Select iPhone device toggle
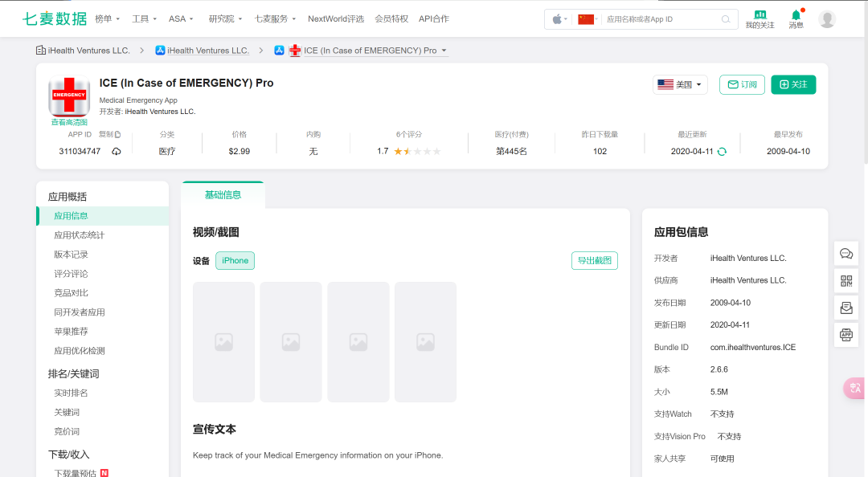Screen dimensions: 868x477 (x=235, y=261)
